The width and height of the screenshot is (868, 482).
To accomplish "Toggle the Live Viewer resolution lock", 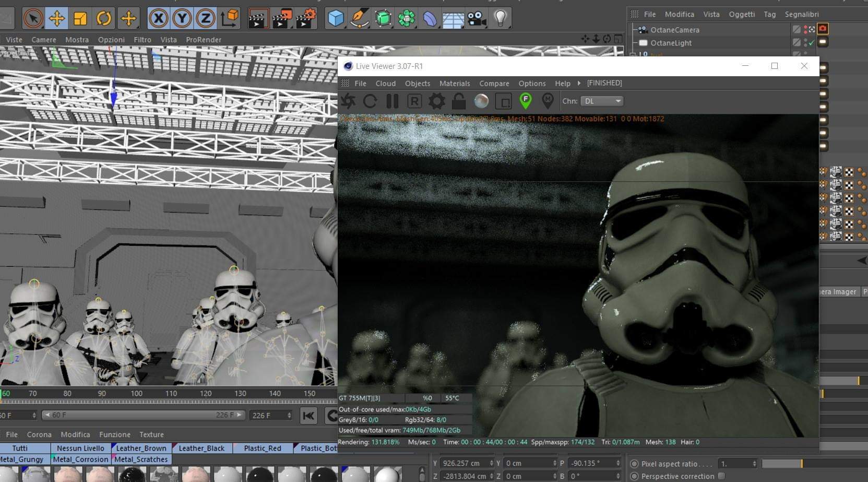I will (x=459, y=101).
